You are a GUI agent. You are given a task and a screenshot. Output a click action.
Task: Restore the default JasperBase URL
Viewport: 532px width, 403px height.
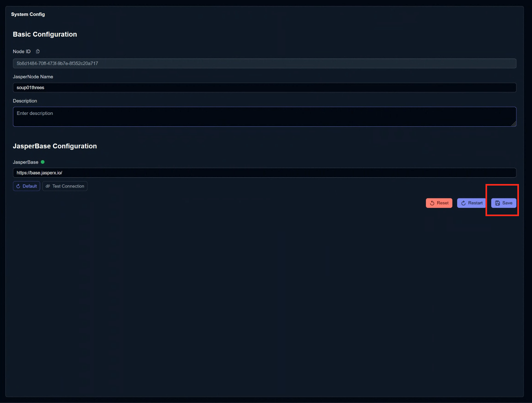click(x=26, y=186)
